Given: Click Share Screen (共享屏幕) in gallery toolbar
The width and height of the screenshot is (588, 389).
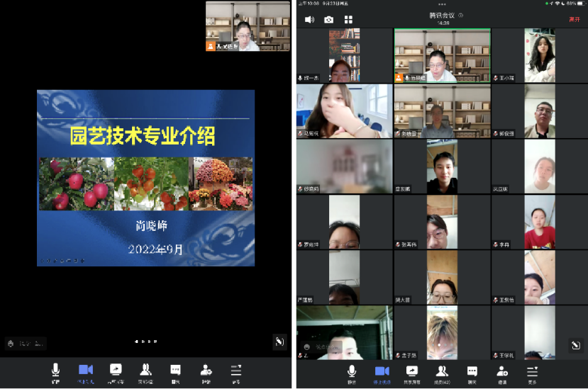Looking at the screenshot, I should 411,373.
